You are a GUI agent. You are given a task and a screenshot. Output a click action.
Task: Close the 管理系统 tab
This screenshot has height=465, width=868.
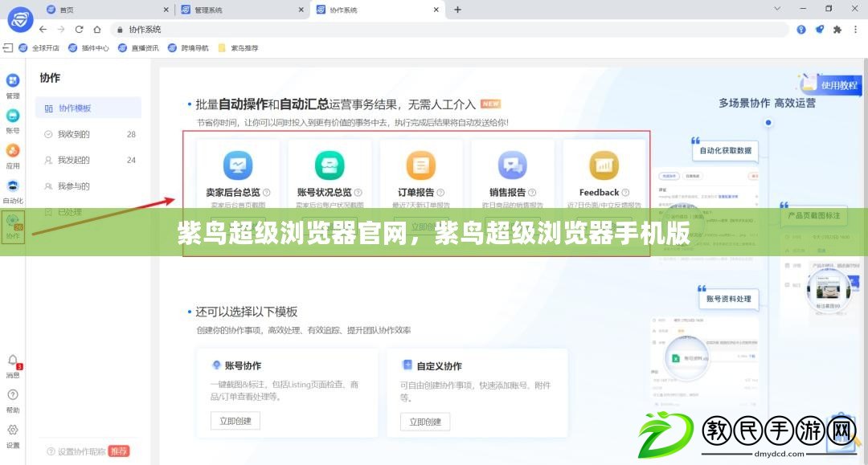click(x=301, y=10)
